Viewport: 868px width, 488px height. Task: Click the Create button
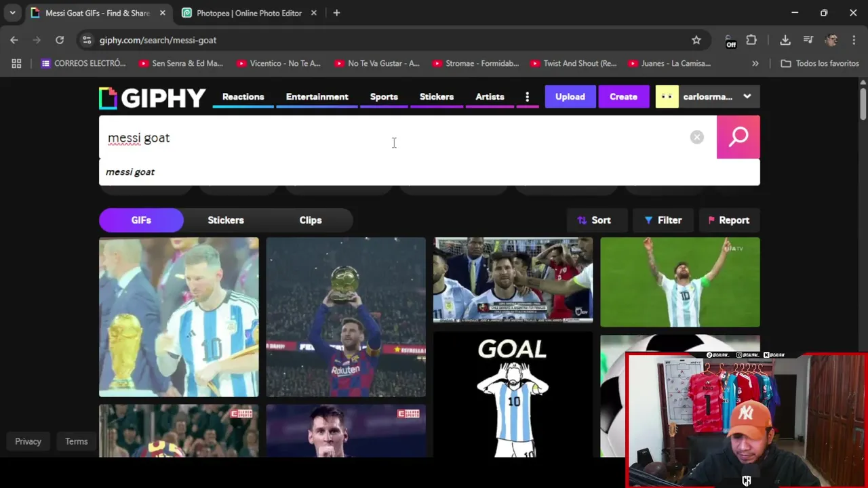pyautogui.click(x=623, y=96)
